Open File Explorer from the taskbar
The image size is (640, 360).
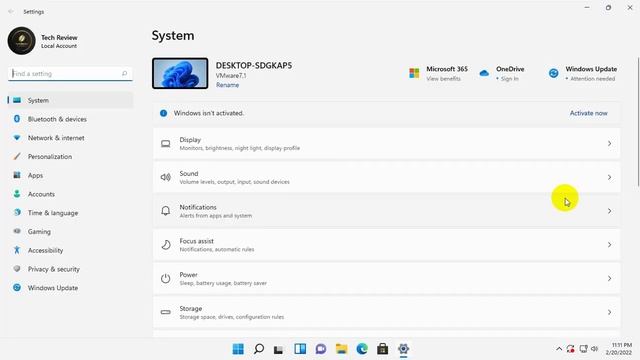[342, 349]
